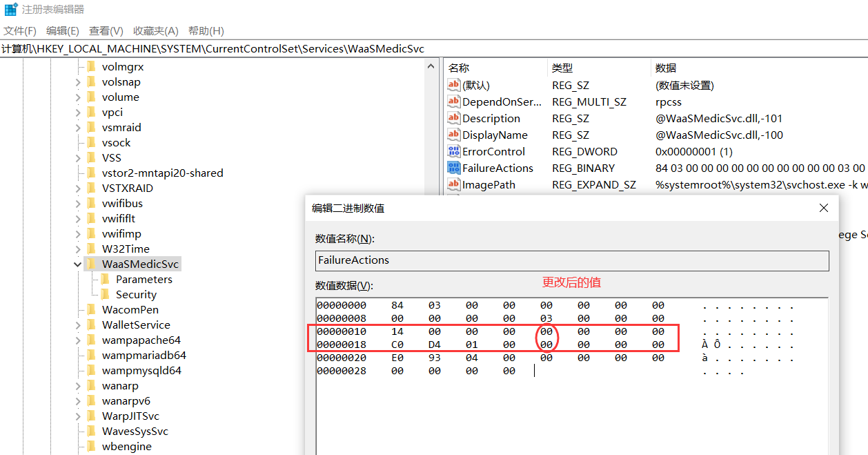Select the wampmariadb64 folder icon

91,355
